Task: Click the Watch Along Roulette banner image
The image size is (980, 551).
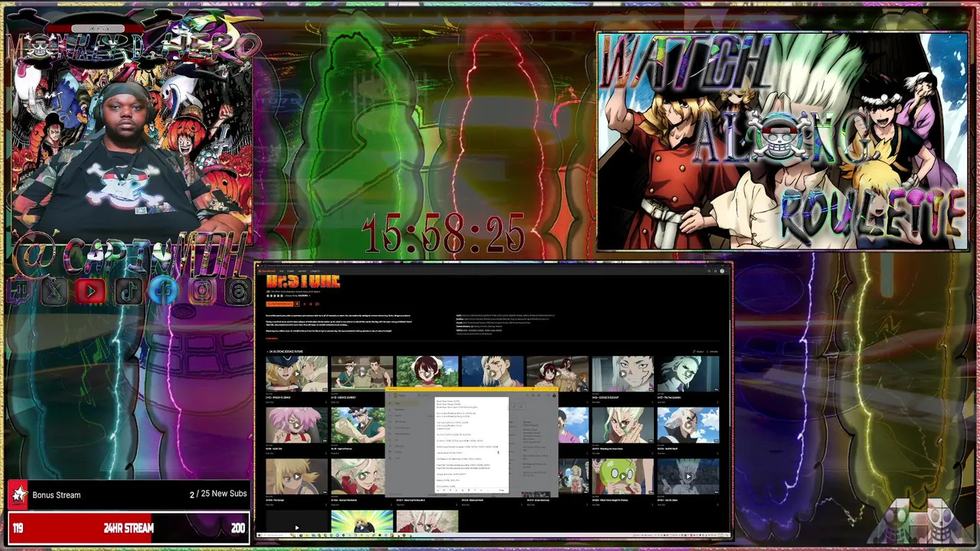Action: point(782,142)
